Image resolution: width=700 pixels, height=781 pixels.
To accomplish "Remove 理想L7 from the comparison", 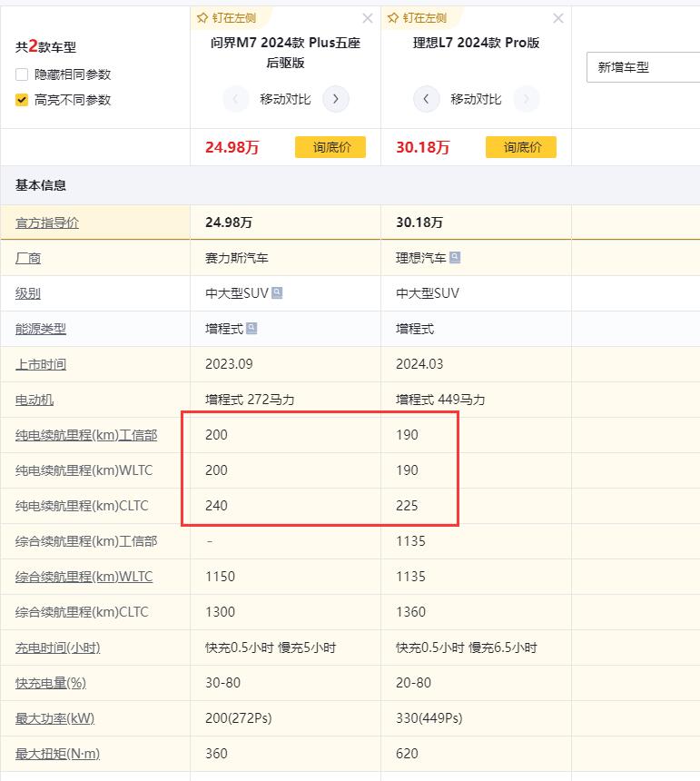I will 557,18.
